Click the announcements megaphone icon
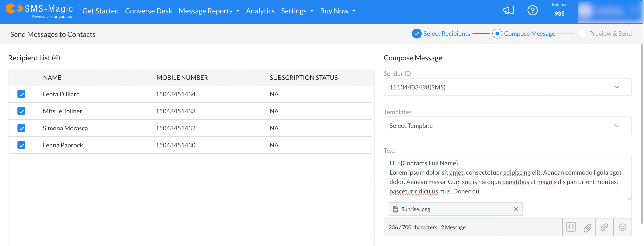This screenshot has height=246, width=644. pos(508,11)
